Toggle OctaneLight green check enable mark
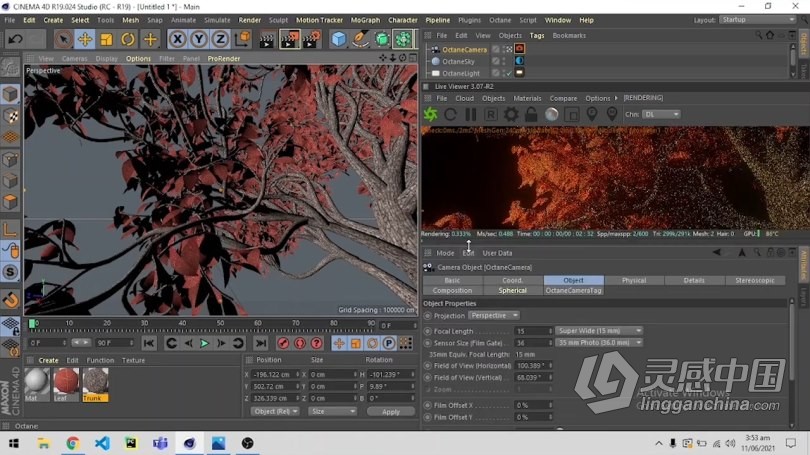Viewport: 810px width, 455px height. (x=509, y=73)
